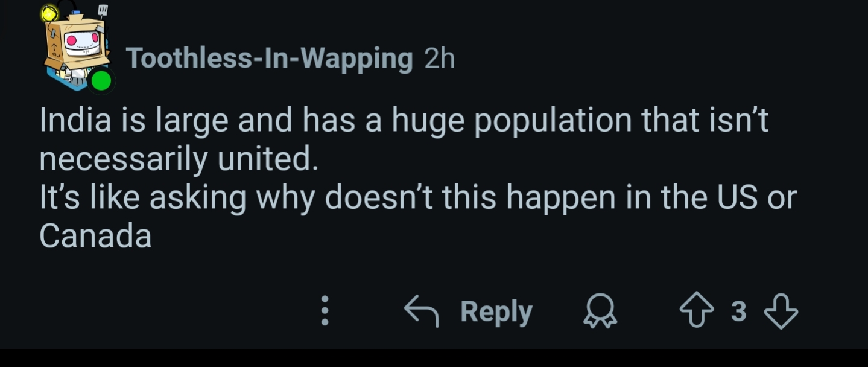Click the word Canada in the comment
Image resolution: width=868 pixels, height=367 pixels.
click(x=95, y=236)
